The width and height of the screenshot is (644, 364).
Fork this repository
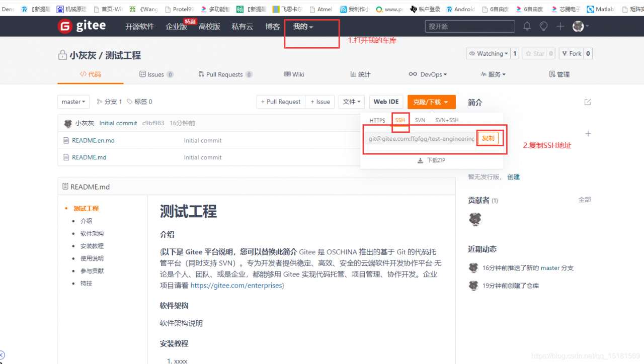tap(572, 53)
